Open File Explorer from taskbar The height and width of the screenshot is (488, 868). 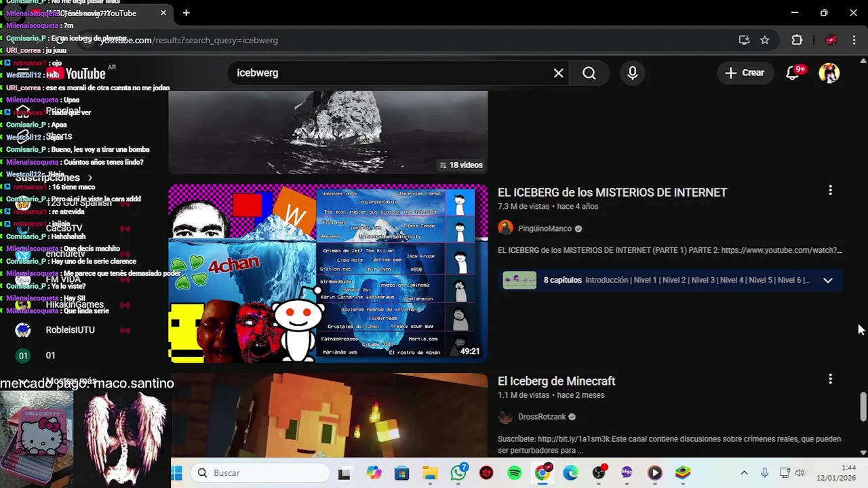(x=430, y=473)
